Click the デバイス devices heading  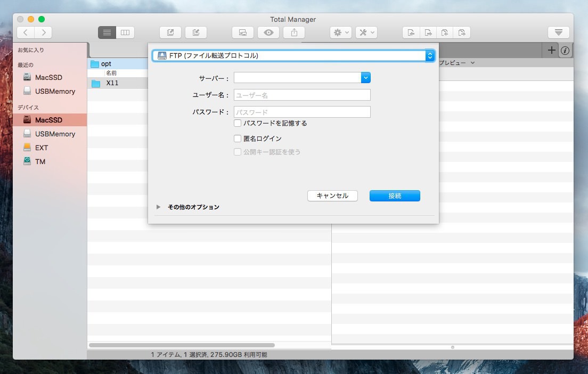[28, 107]
